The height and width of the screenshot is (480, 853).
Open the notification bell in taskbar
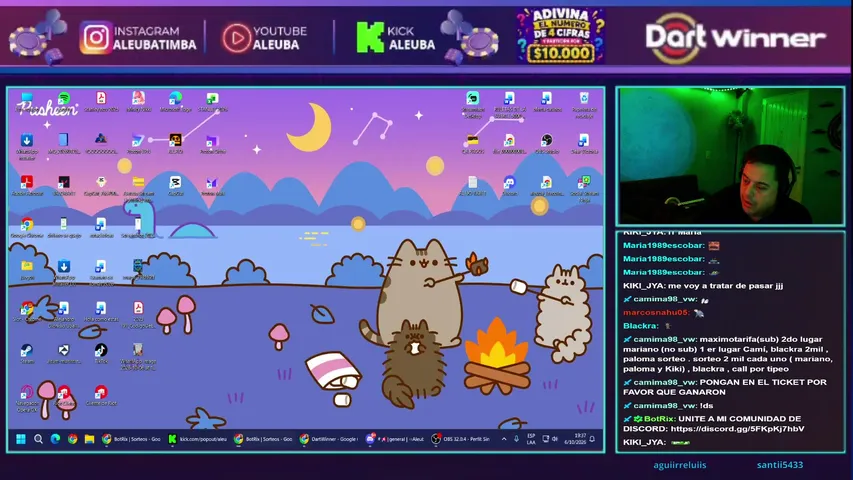pyautogui.click(x=592, y=439)
